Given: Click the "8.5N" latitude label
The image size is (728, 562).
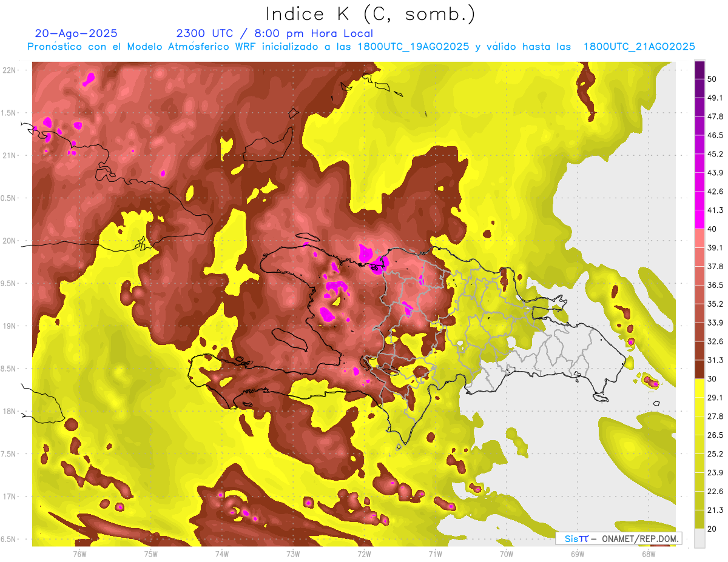Looking at the screenshot, I should [8, 369].
